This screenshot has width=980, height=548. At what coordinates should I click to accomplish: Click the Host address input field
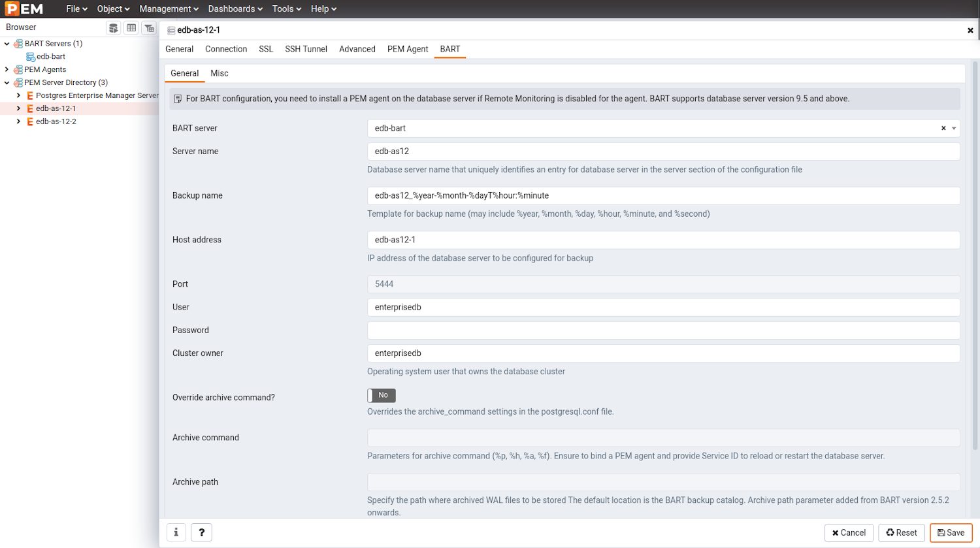click(663, 240)
